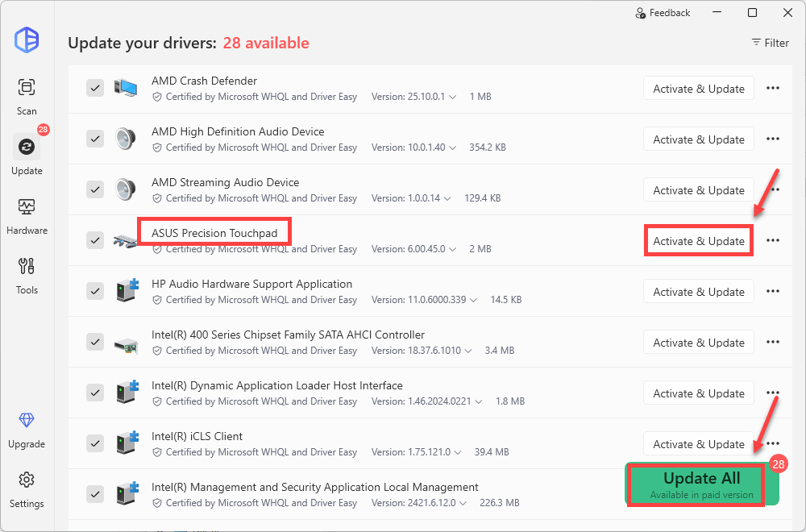806x532 pixels.
Task: Click the Driver Easy logo icon
Action: point(27,39)
